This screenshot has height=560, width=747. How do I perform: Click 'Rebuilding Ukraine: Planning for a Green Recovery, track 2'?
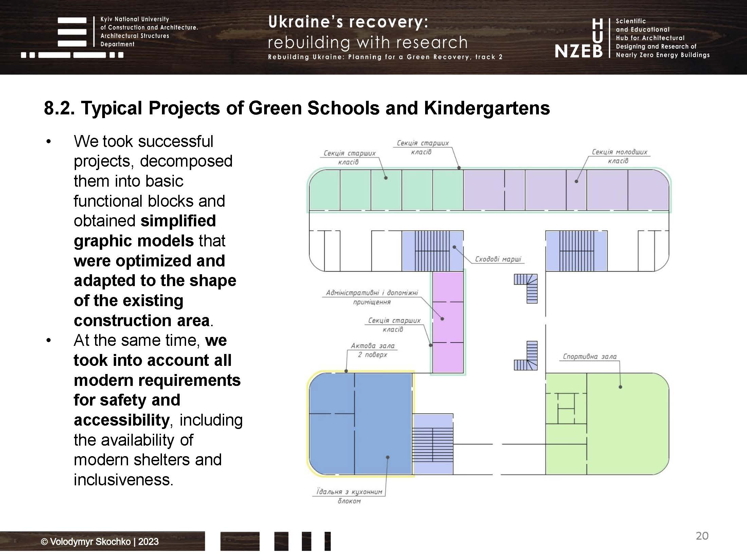385,57
